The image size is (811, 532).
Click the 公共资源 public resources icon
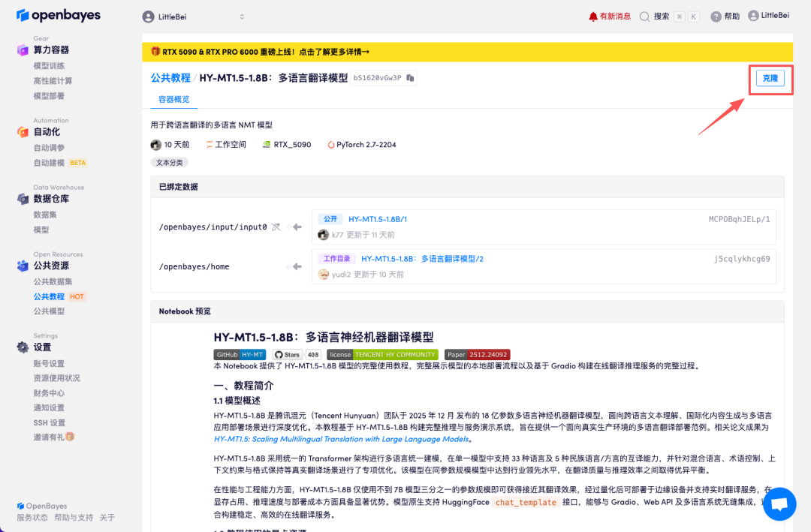tap(22, 265)
